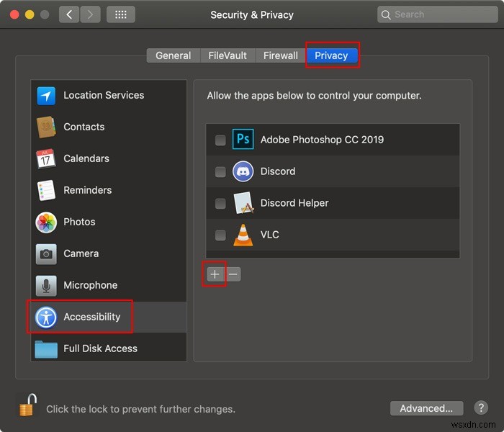Enable the Adobe Photoshop CC 2019 checkbox
504x432 pixels.
point(220,140)
